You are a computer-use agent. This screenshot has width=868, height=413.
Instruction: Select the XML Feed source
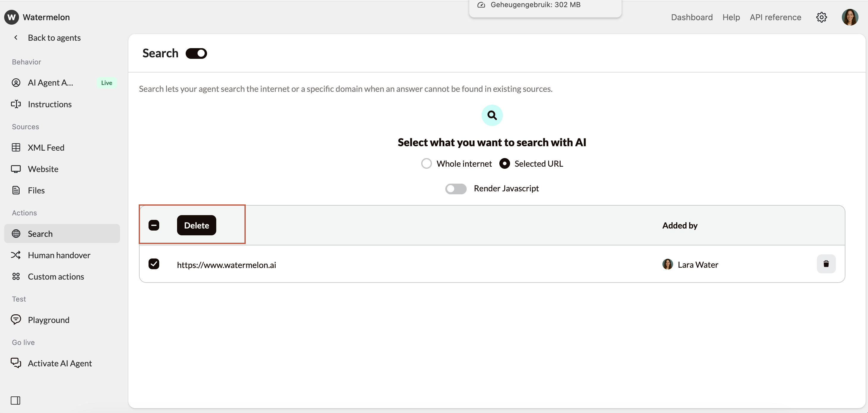coord(46,147)
